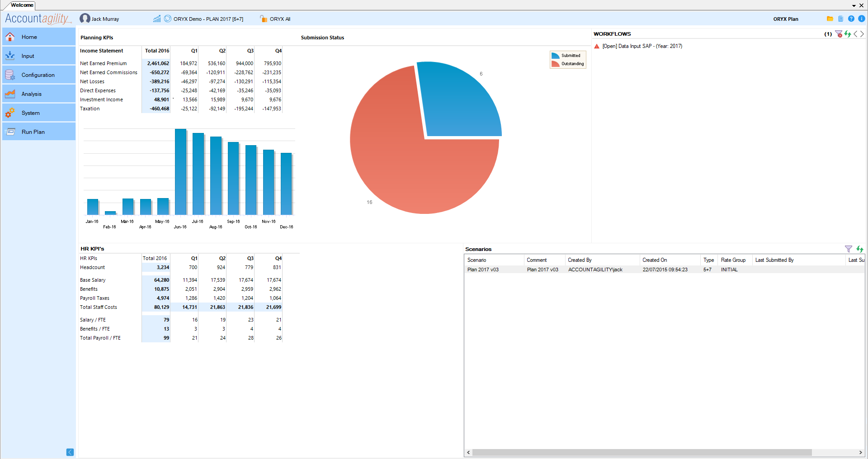Collapse the sidebar with bottom arrow

[70, 452]
